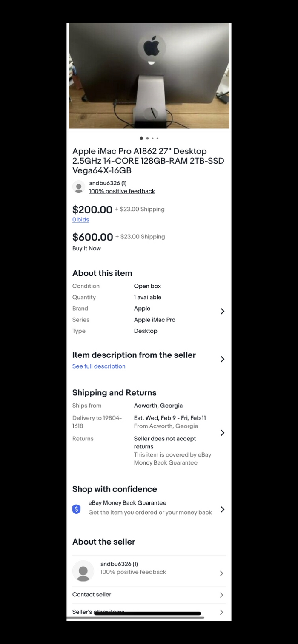Image resolution: width=298 pixels, height=644 pixels.
Task: View the 0 bids link
Action: 80,220
